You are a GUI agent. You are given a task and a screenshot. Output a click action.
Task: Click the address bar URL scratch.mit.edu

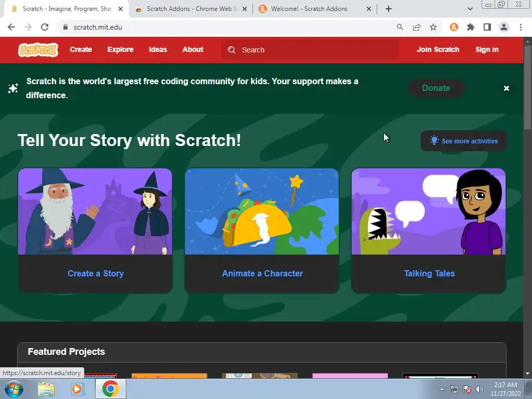[x=98, y=27]
